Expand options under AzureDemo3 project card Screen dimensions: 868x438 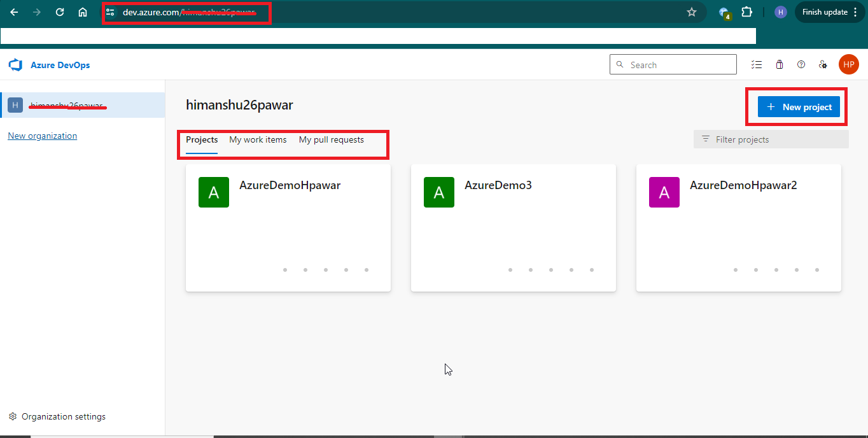coord(550,269)
